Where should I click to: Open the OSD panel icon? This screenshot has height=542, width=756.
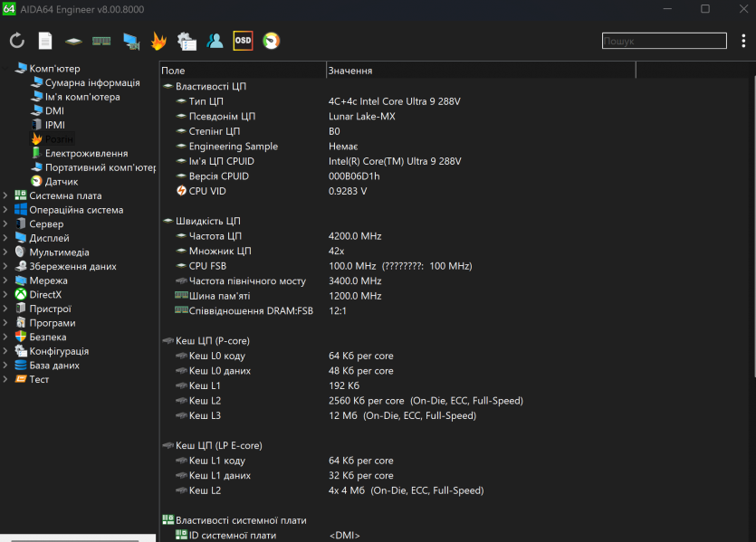coord(243,41)
